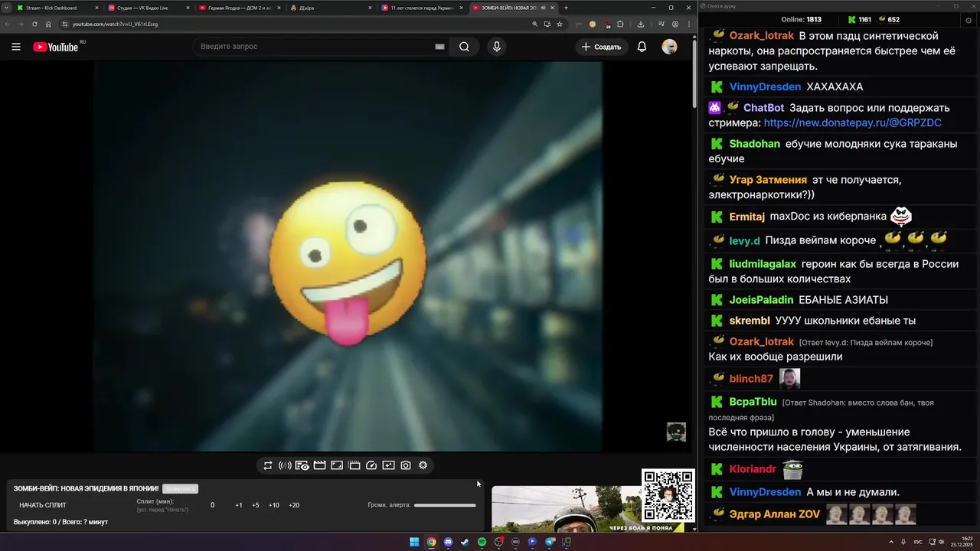Click the Создать create button

tap(602, 47)
